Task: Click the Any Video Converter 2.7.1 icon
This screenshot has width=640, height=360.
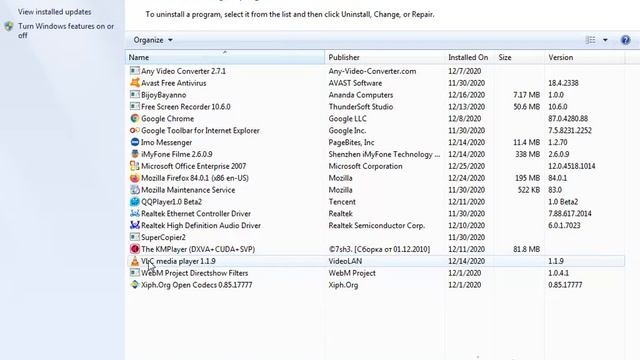Action: pyautogui.click(x=135, y=71)
